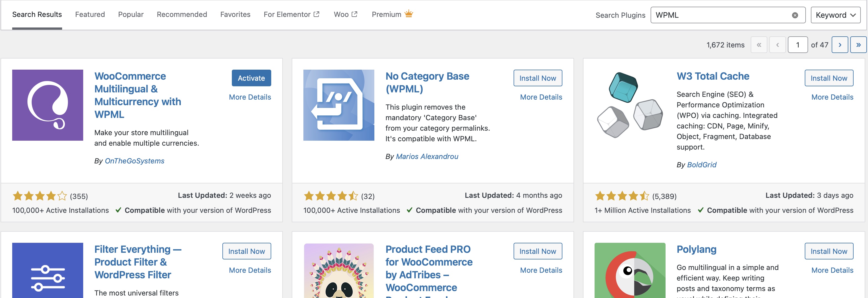Open the W3 Total Cache title link
The width and height of the screenshot is (868, 298).
(x=713, y=76)
